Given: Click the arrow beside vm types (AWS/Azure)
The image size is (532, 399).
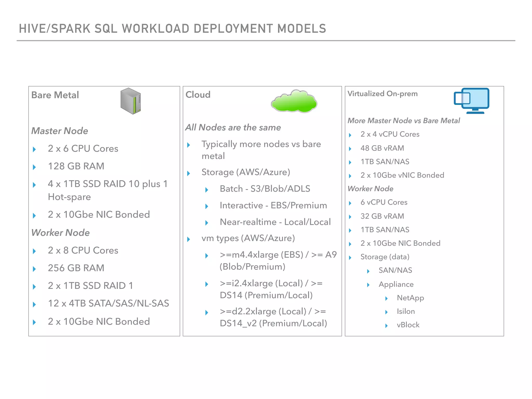Looking at the screenshot, I should (189, 239).
